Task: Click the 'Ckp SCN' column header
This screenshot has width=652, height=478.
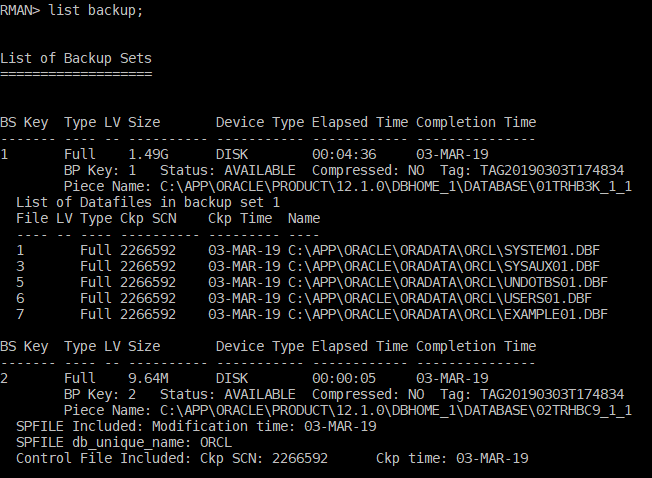Action: 148,218
